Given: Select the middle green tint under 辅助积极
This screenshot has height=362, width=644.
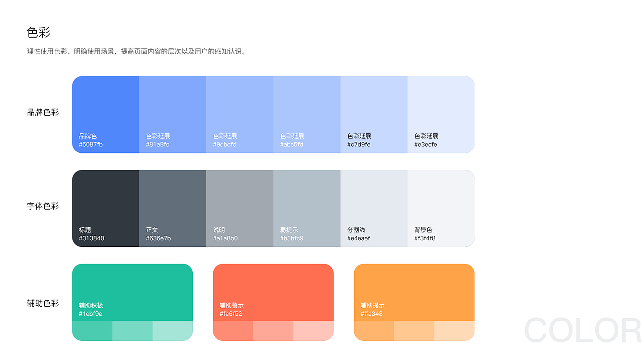Looking at the screenshot, I should click(x=132, y=331).
